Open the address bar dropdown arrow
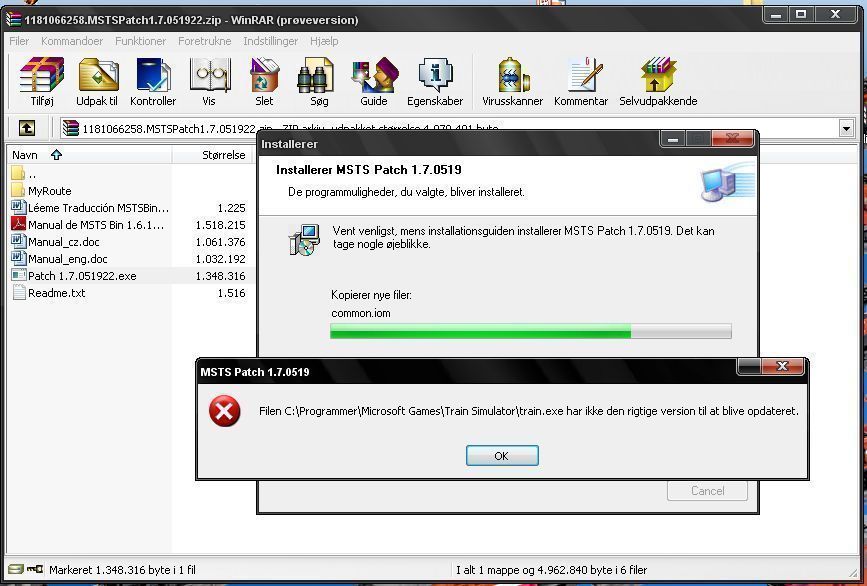Screen dimensions: 867x586 (846, 129)
